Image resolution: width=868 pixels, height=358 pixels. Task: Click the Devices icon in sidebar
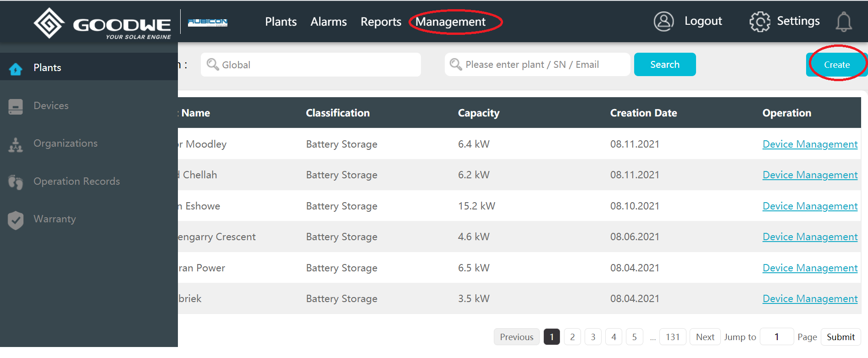(16, 106)
